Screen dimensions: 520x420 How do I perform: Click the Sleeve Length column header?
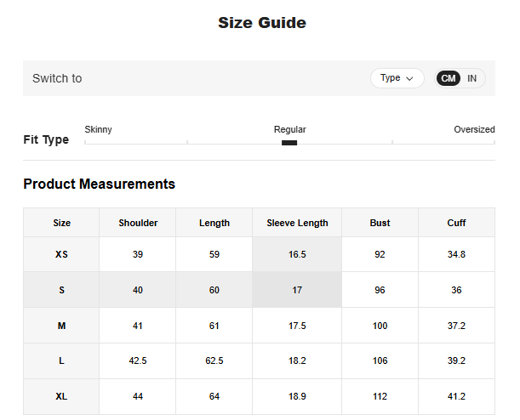tap(297, 223)
